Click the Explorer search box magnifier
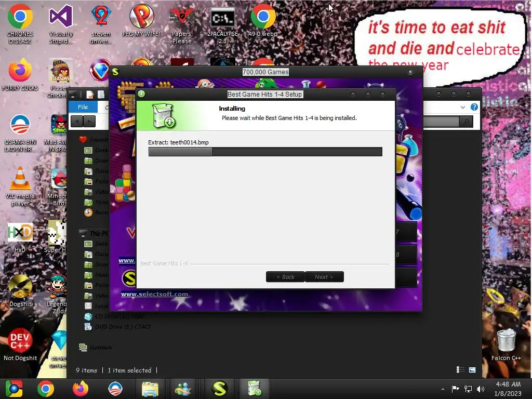Viewport: 532px width, 399px height. [x=466, y=122]
